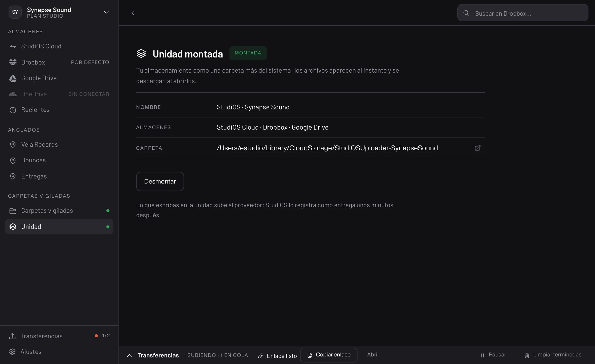595x364 pixels.
Task: Click the POR DEFECTO badge next to Dropbox
Action: pyautogui.click(x=90, y=62)
